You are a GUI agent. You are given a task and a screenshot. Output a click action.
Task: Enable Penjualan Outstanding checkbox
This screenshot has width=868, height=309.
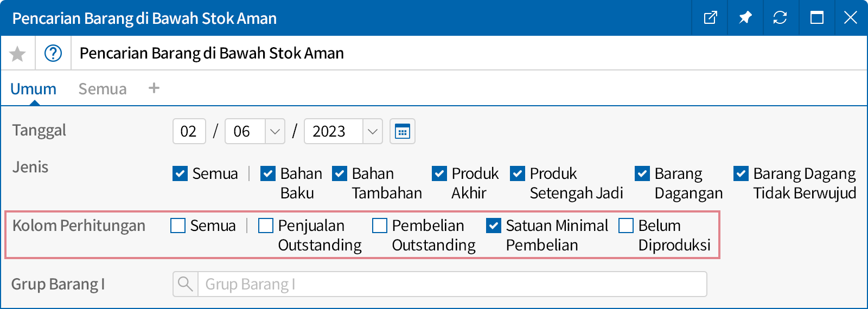point(266,226)
